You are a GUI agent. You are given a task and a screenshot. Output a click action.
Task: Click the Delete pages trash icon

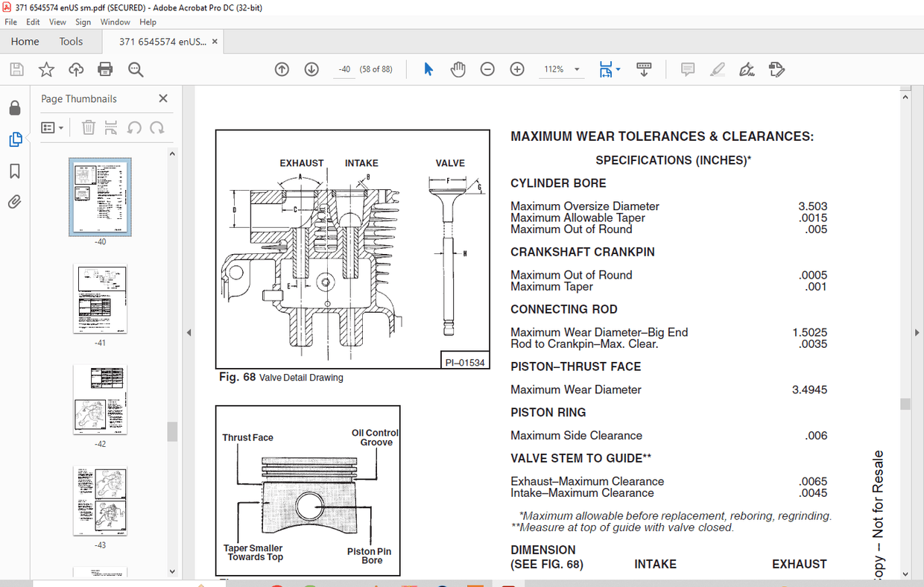pyautogui.click(x=88, y=127)
